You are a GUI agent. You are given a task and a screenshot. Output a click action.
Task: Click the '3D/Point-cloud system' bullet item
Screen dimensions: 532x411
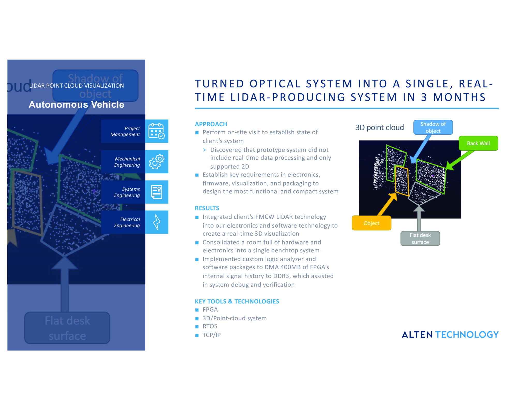tap(234, 318)
